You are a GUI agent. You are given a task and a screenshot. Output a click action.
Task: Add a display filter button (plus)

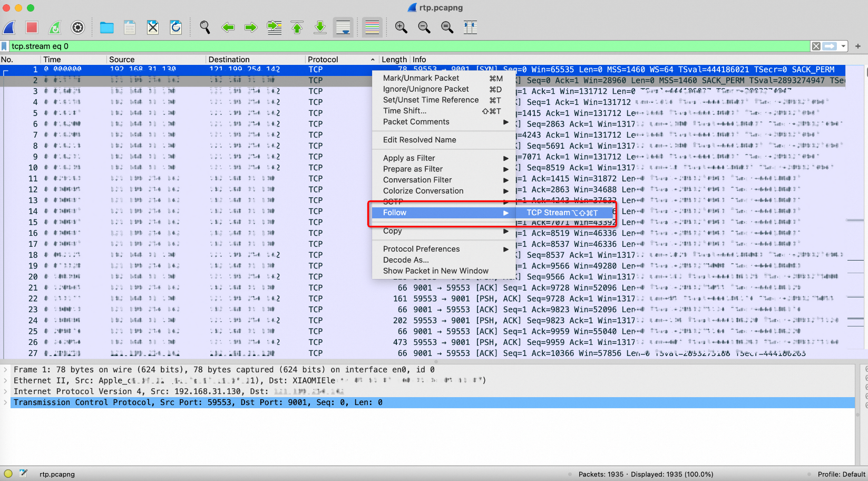[858, 46]
